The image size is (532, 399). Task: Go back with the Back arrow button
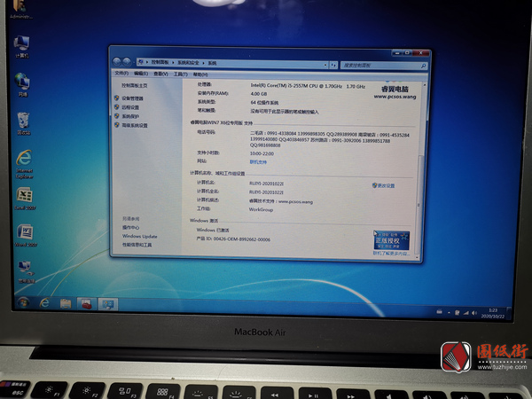click(117, 61)
